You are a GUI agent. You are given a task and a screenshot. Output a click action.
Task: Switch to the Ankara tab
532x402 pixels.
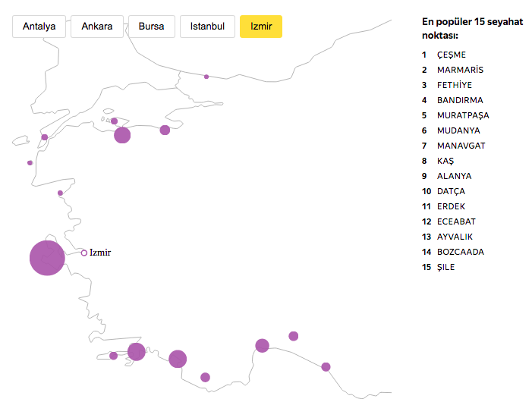point(96,27)
